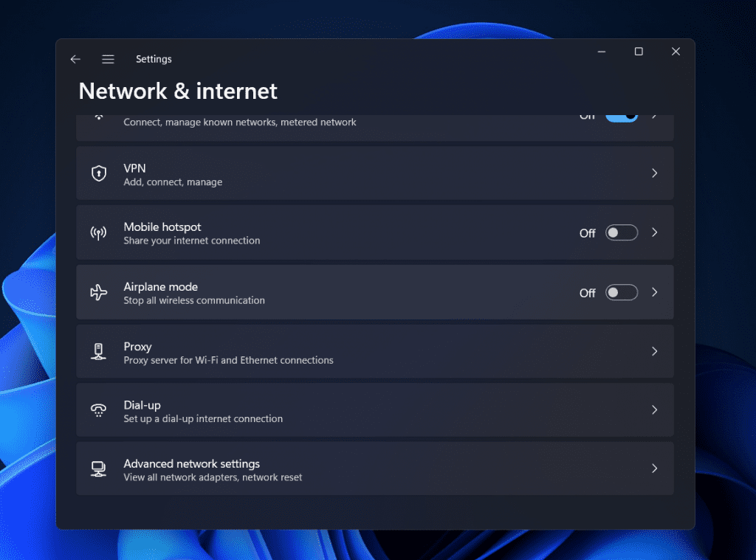Click the Network & internet heading
756x560 pixels.
pos(177,91)
